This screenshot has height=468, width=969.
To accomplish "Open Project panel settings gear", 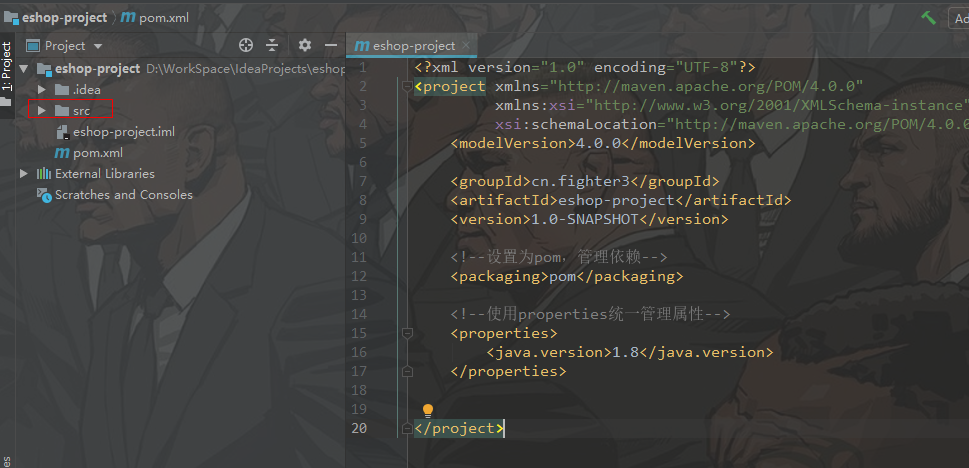I will pos(304,45).
